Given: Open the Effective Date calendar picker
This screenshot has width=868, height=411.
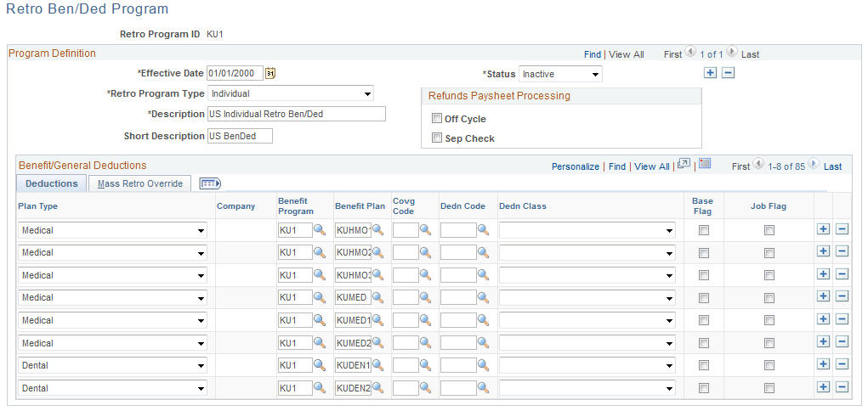Looking at the screenshot, I should [270, 73].
